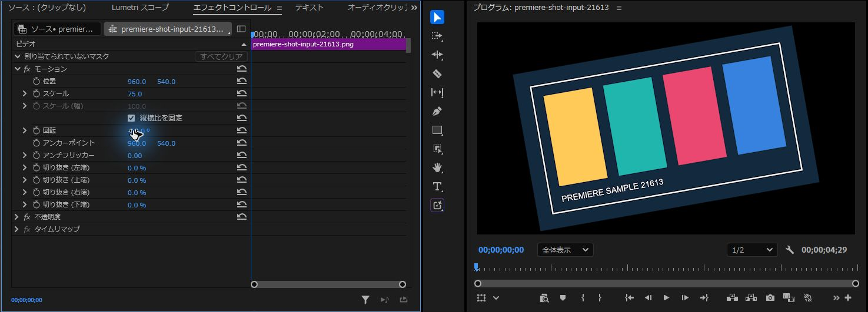Reset the 回転 parameter
The width and height of the screenshot is (868, 312).
point(241,130)
